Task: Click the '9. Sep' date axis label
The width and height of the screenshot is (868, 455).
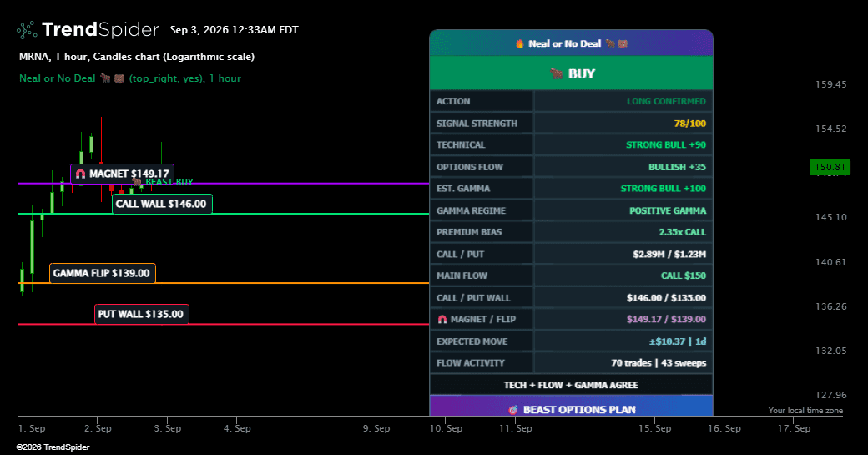Action: coord(376,428)
